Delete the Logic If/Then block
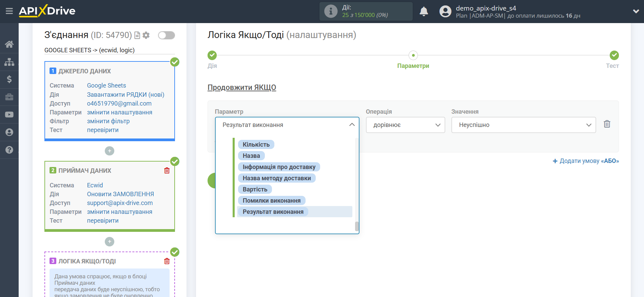 pyautogui.click(x=167, y=261)
